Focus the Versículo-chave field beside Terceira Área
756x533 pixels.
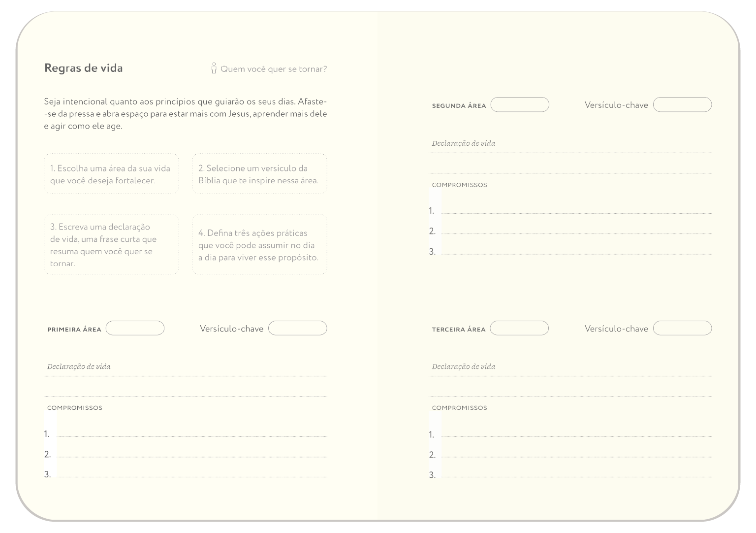point(682,328)
